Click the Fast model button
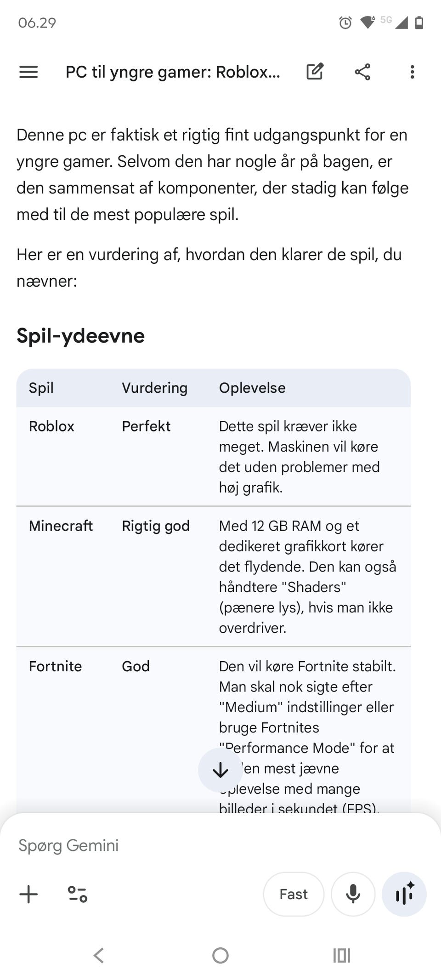The height and width of the screenshot is (980, 441). (x=293, y=894)
